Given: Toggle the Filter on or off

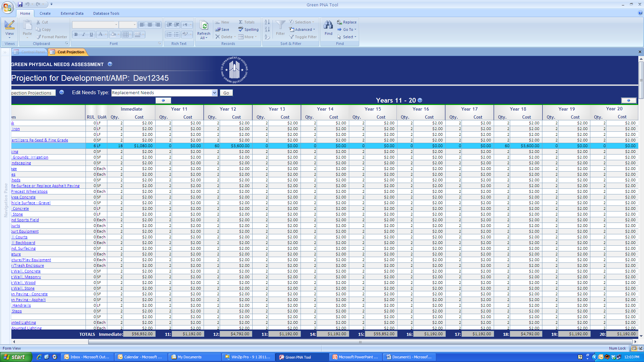Looking at the screenshot, I should click(x=303, y=37).
